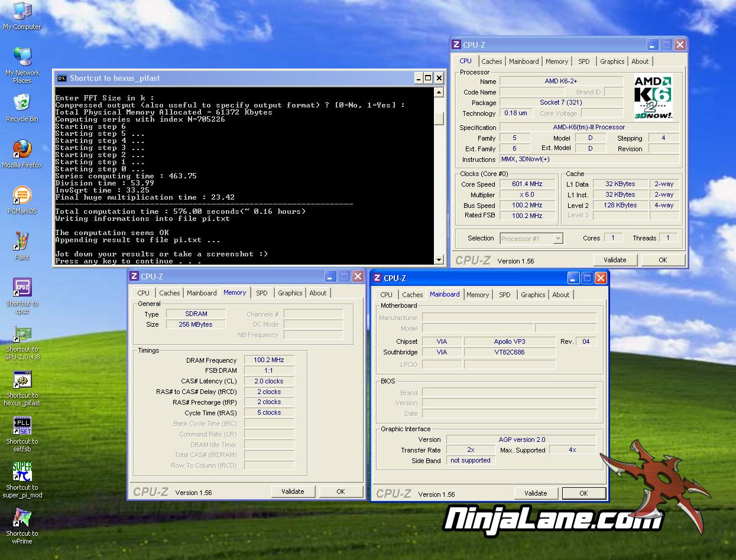Image resolution: width=736 pixels, height=560 pixels.
Task: Click the AMD K6-2+ processor name field
Action: pos(561,82)
